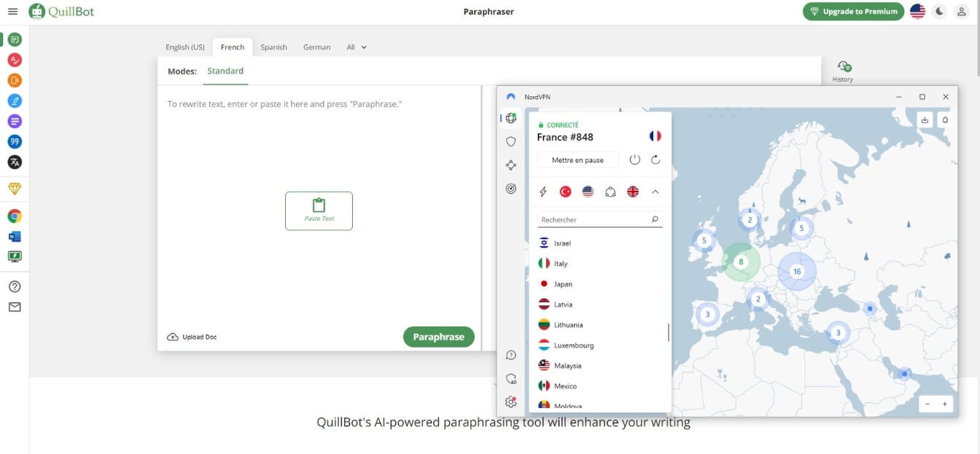Open the QuillBot hamburger menu
Image resolution: width=980 pixels, height=454 pixels.
click(x=12, y=12)
